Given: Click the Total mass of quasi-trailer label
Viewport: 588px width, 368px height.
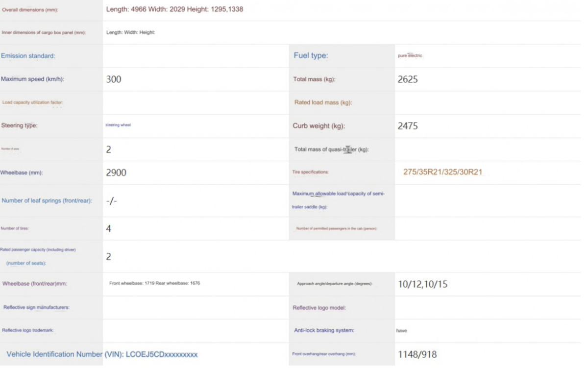Looking at the screenshot, I should click(331, 149).
